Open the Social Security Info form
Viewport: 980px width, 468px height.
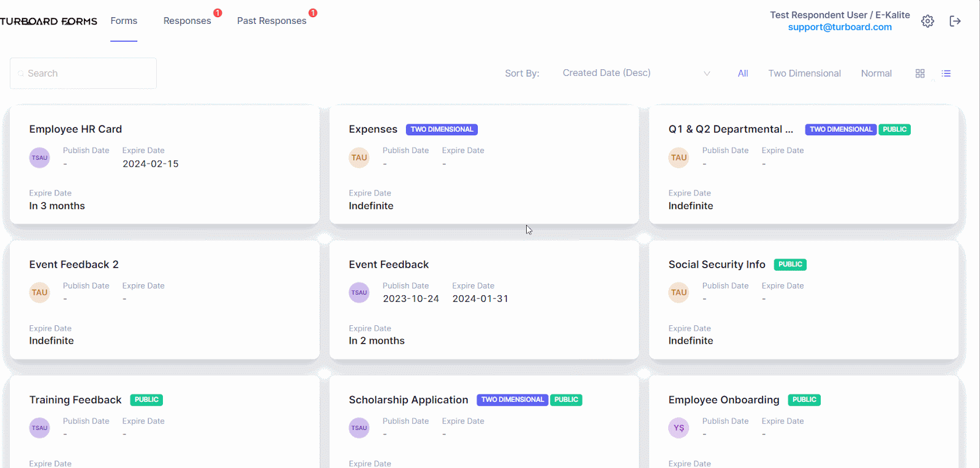click(x=717, y=265)
